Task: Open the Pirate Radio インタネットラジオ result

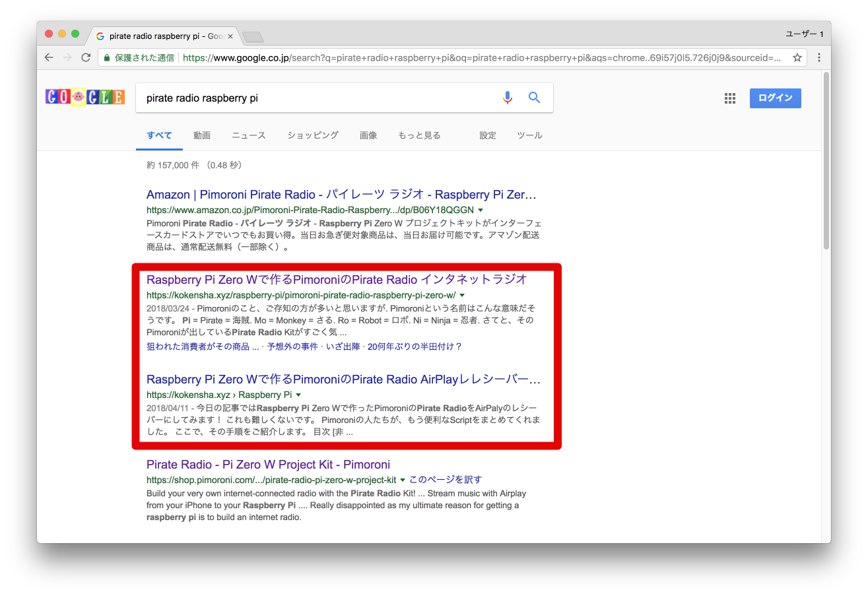Action: (337, 279)
